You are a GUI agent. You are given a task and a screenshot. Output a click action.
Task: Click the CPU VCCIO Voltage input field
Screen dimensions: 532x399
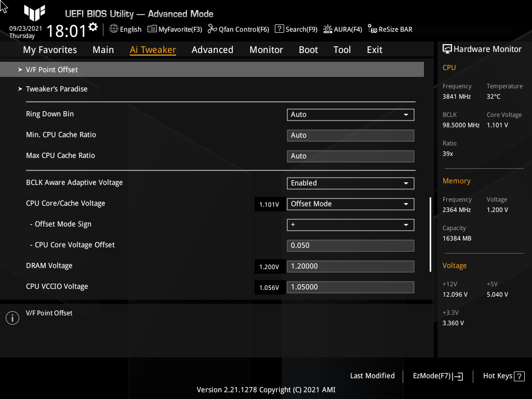pos(351,287)
